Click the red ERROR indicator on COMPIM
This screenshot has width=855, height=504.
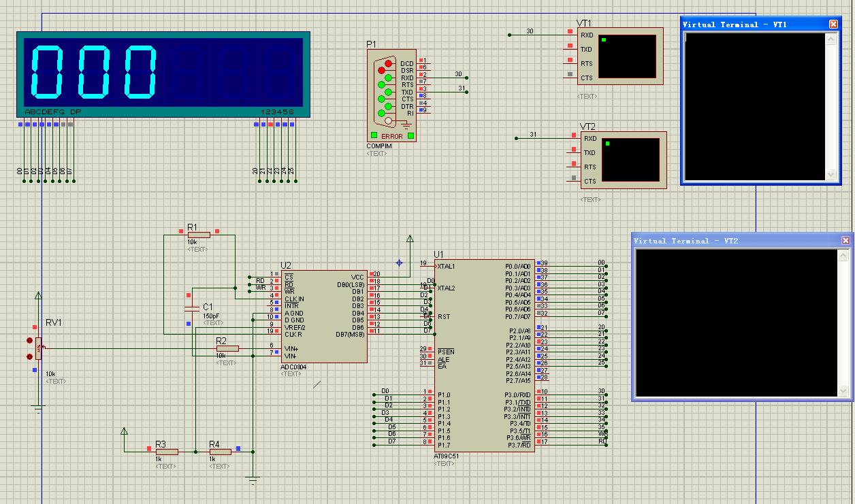pyautogui.click(x=391, y=136)
